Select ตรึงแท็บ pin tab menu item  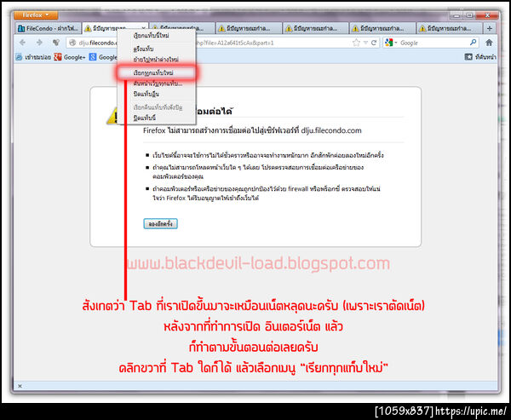(x=157, y=49)
